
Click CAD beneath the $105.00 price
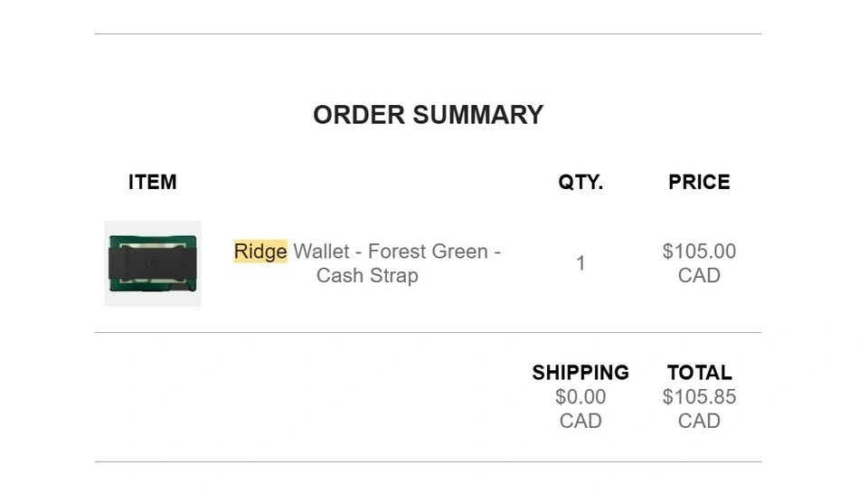point(699,276)
